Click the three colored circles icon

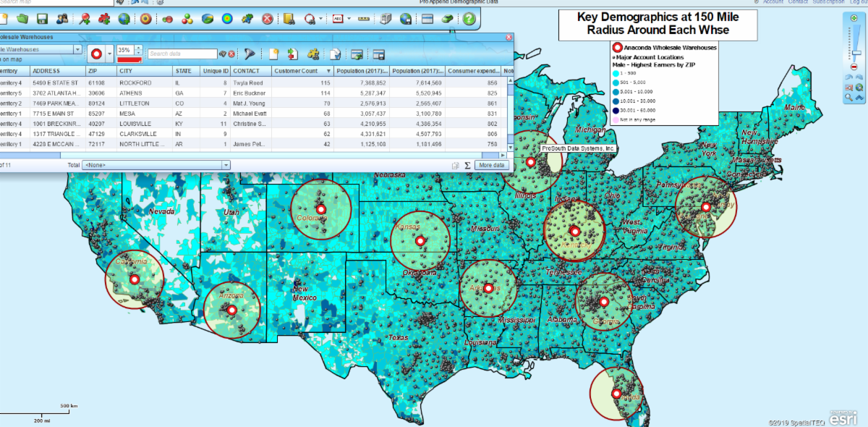(x=186, y=18)
